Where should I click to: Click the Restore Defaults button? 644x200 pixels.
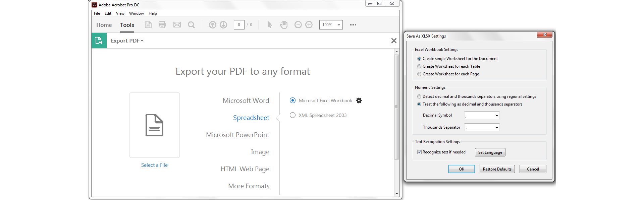click(497, 169)
